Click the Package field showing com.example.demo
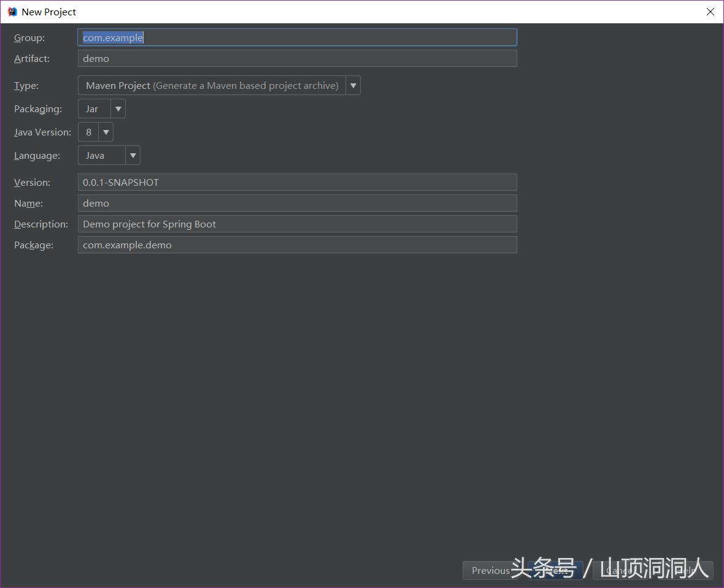Screen dimensions: 724x588 tap(245, 245)
